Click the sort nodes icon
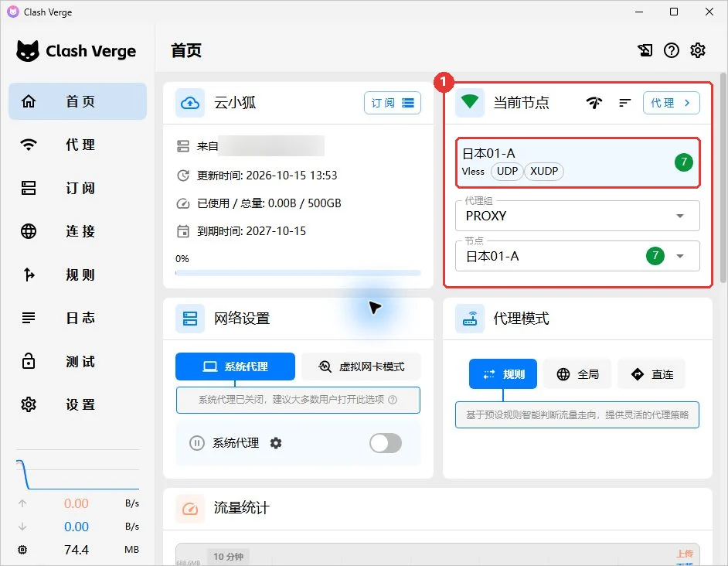This screenshot has width=728, height=566. tap(625, 103)
